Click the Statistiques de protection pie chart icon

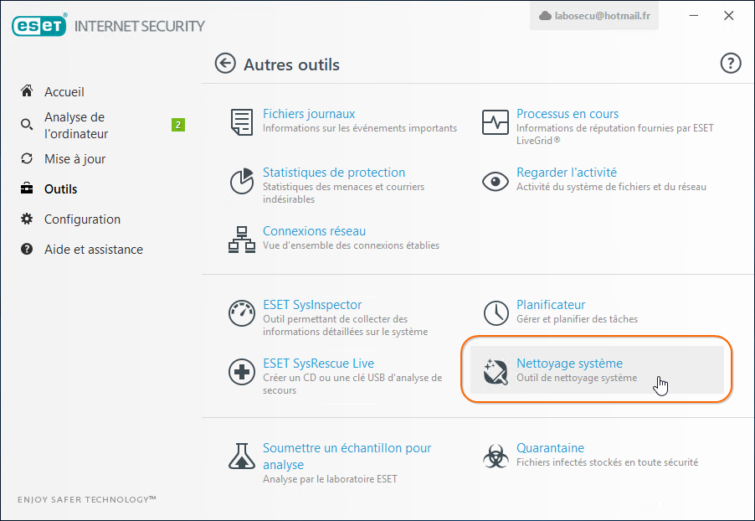pyautogui.click(x=241, y=181)
